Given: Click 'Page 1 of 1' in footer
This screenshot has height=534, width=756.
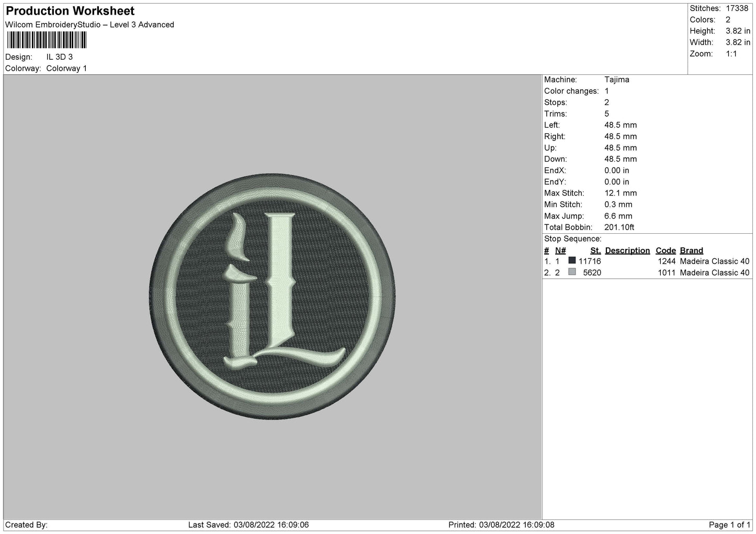Looking at the screenshot, I should (730, 525).
